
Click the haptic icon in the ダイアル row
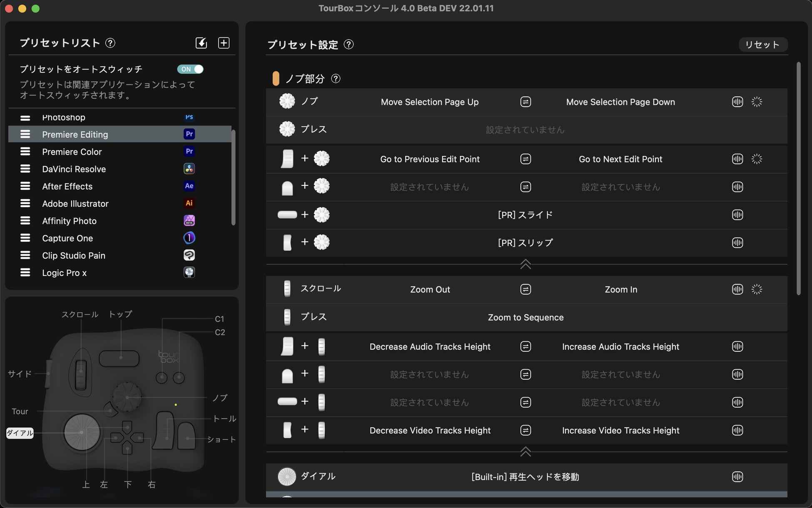[737, 477]
